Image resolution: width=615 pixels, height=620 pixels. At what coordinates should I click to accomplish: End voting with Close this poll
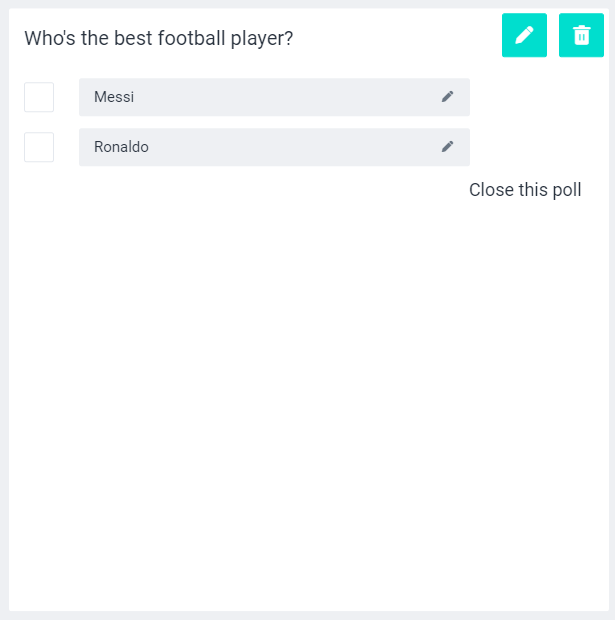(525, 190)
